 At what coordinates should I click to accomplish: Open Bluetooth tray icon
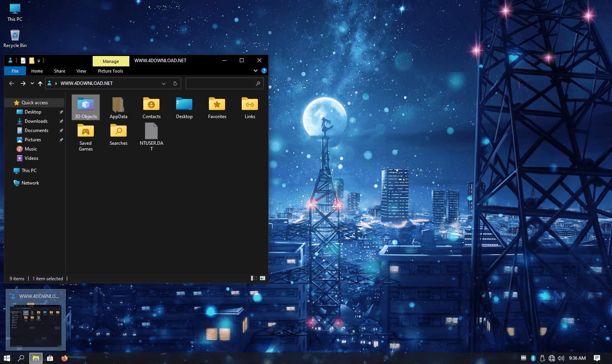(x=533, y=358)
